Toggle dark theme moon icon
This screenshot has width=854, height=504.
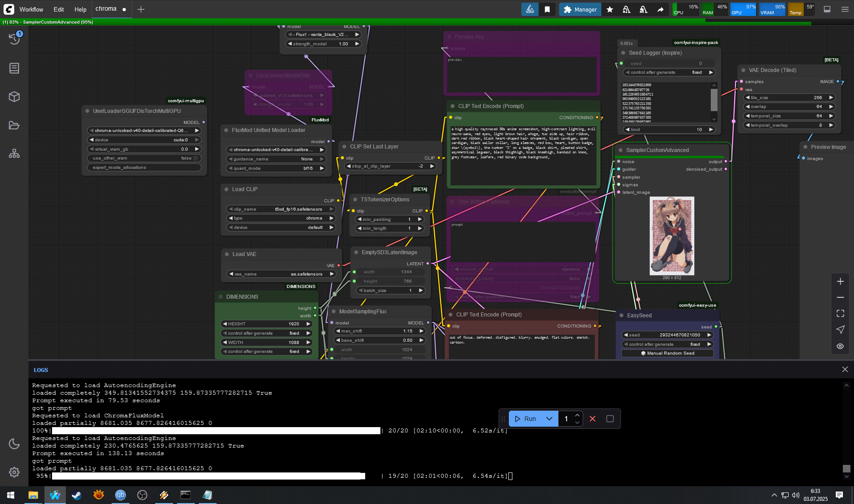coord(14,444)
